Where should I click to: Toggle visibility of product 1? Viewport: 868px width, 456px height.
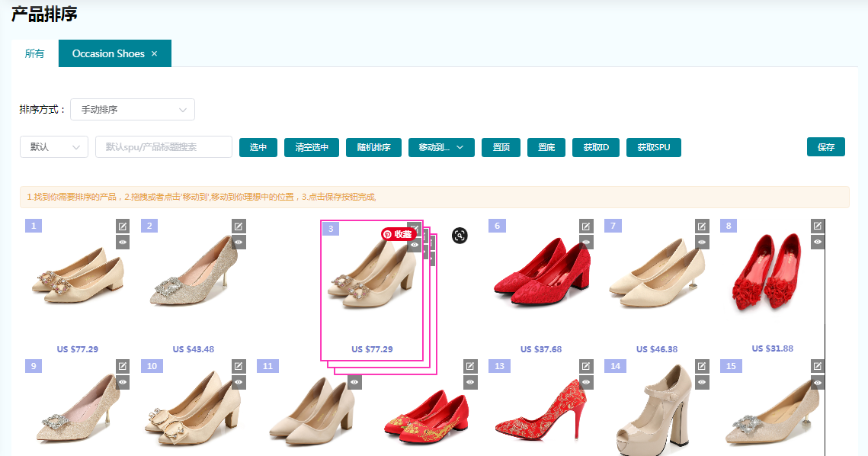123,242
